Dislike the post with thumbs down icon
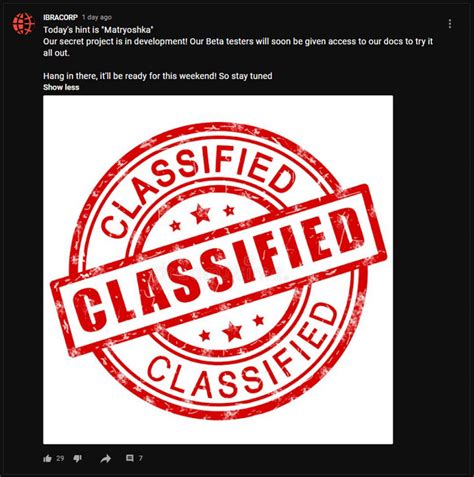The image size is (474, 477). [77, 459]
